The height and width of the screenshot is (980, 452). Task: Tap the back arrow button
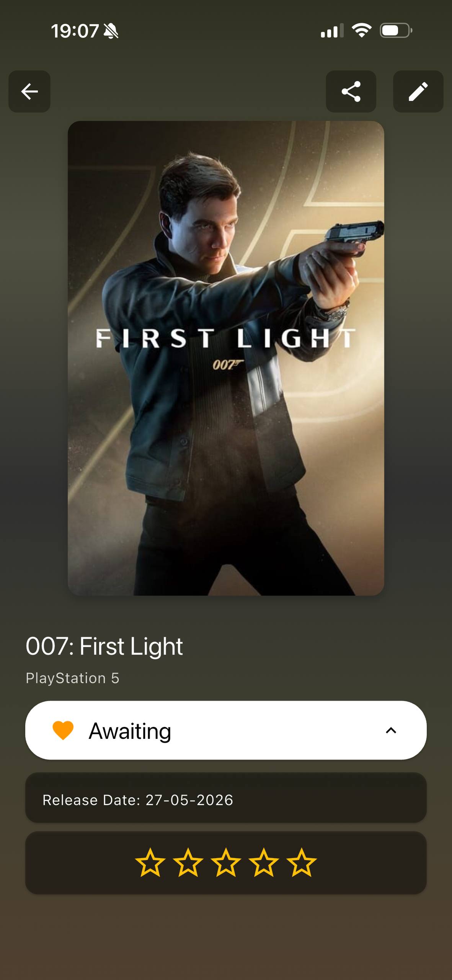[x=29, y=91]
